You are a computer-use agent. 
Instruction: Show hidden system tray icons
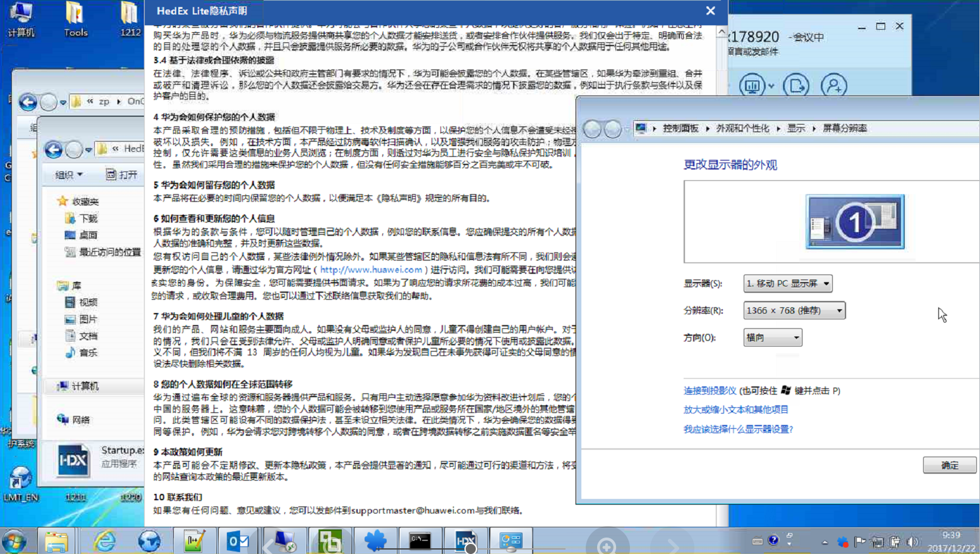pos(825,542)
